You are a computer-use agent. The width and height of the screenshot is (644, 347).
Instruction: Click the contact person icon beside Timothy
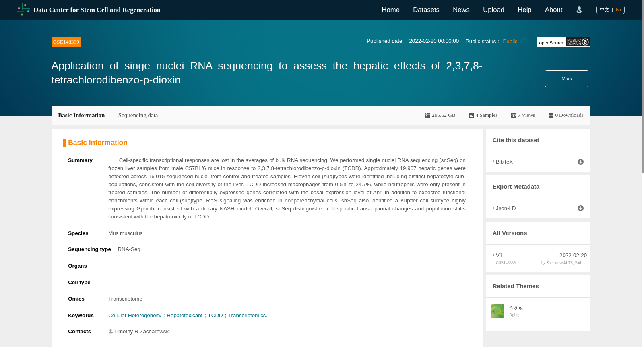coord(111,331)
